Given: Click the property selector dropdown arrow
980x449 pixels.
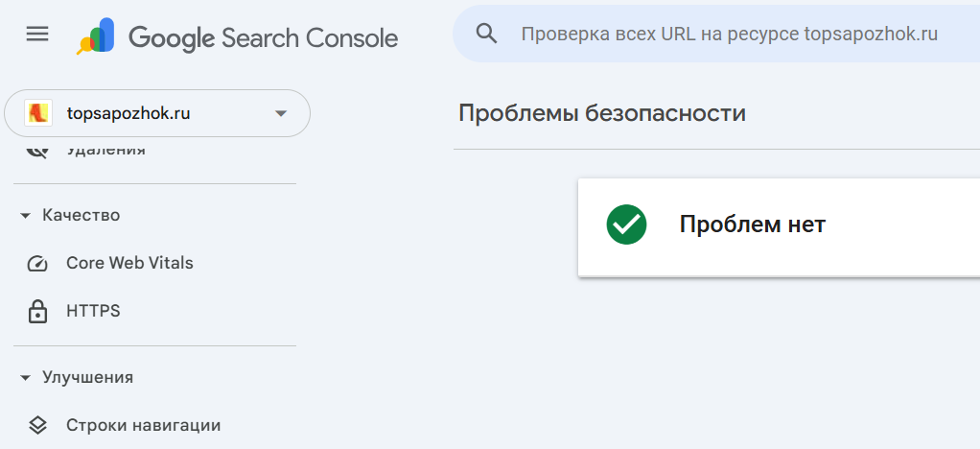Looking at the screenshot, I should point(281,114).
